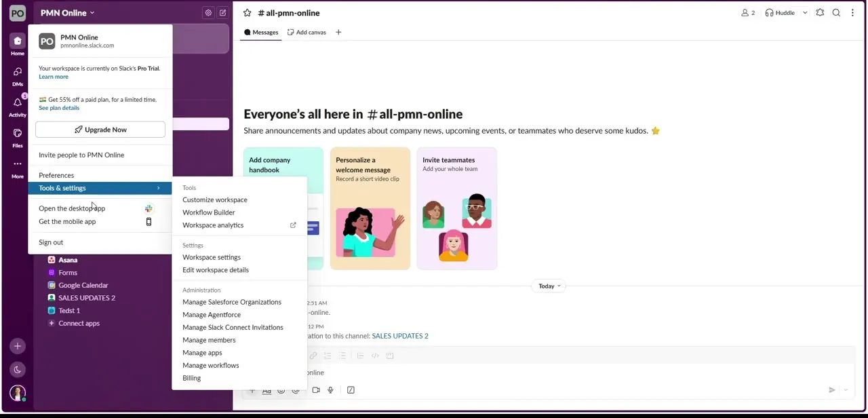The width and height of the screenshot is (868, 418).
Task: Click the Asana app in the sidebar
Action: 68,260
